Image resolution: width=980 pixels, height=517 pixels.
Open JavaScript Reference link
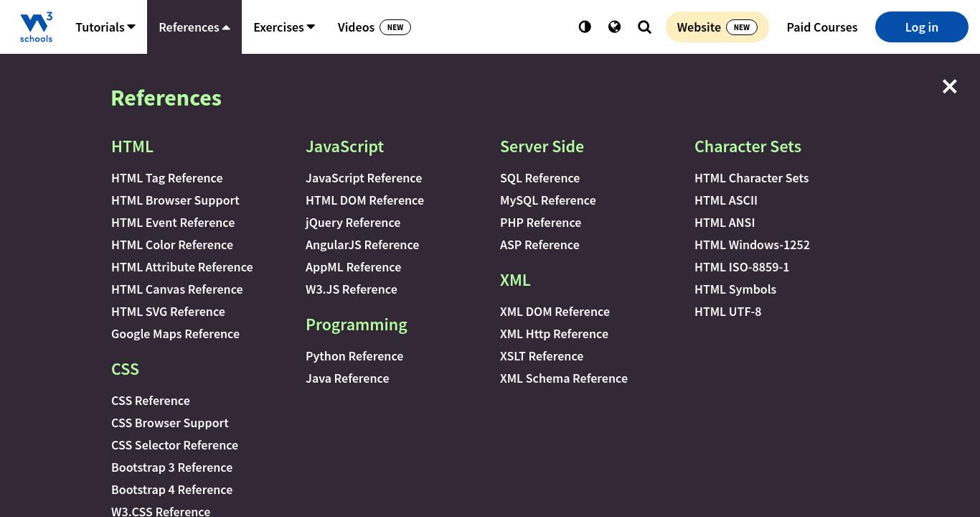click(364, 178)
